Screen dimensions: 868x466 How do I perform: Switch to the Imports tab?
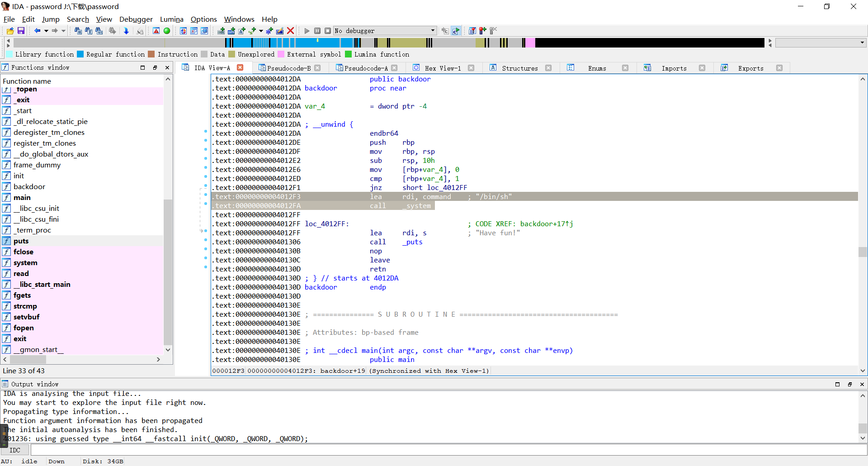674,68
